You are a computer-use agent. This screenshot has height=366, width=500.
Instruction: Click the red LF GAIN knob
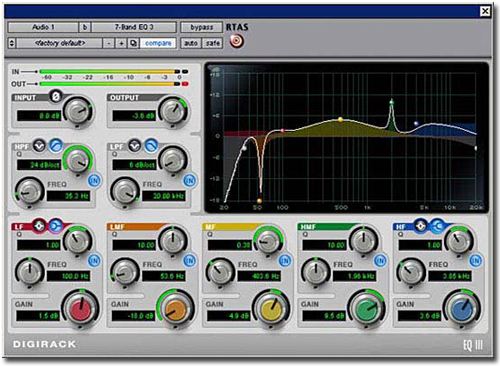81,309
